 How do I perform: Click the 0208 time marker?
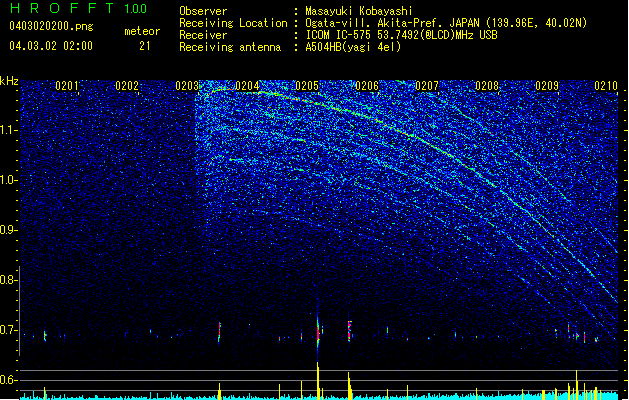(487, 86)
